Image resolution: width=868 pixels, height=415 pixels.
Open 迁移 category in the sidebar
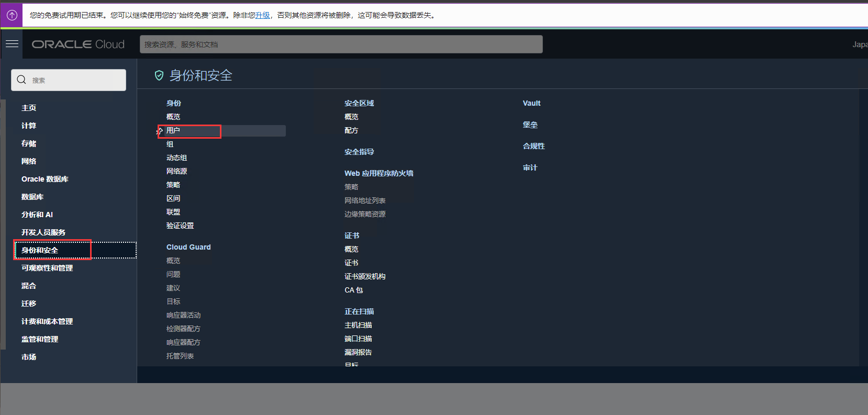[29, 304]
